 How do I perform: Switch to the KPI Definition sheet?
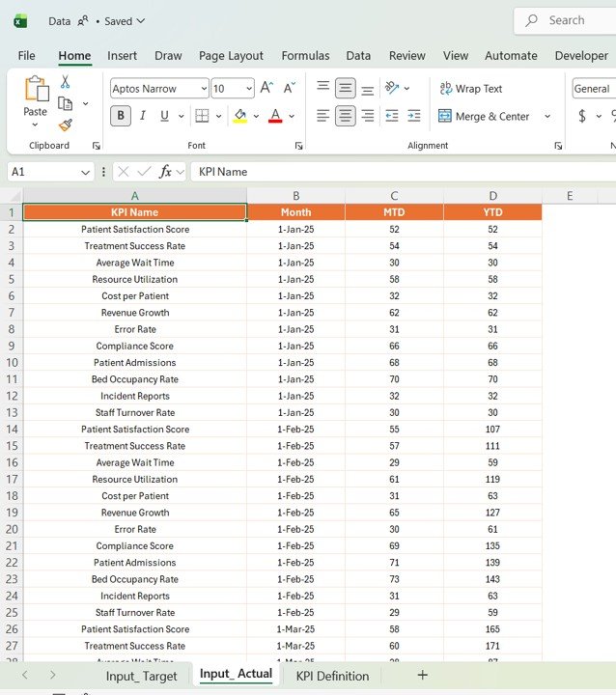point(332,676)
